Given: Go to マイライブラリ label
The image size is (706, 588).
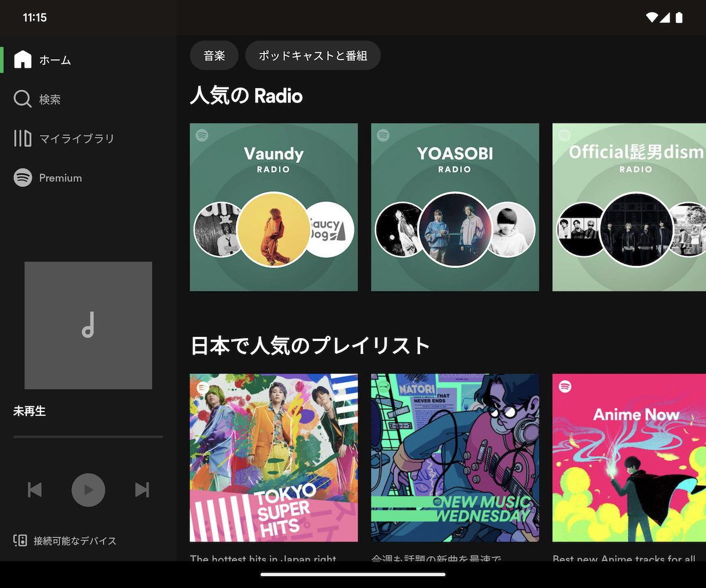Looking at the screenshot, I should (x=76, y=139).
